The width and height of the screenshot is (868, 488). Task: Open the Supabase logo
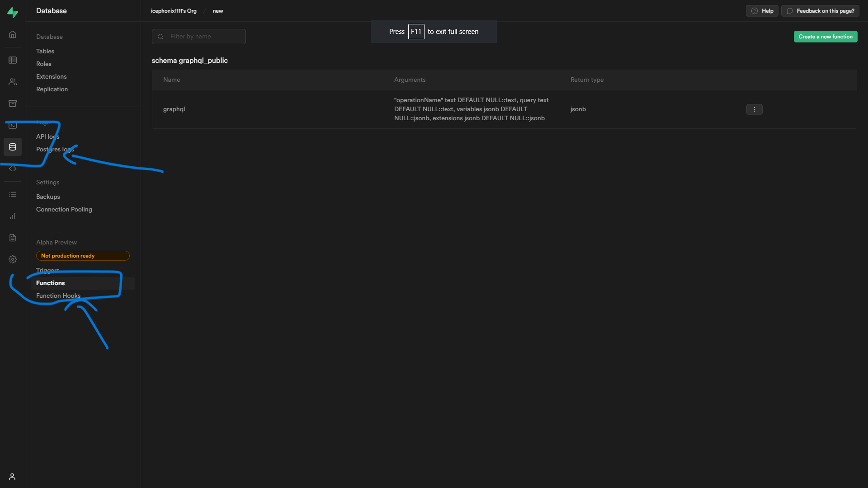[13, 12]
